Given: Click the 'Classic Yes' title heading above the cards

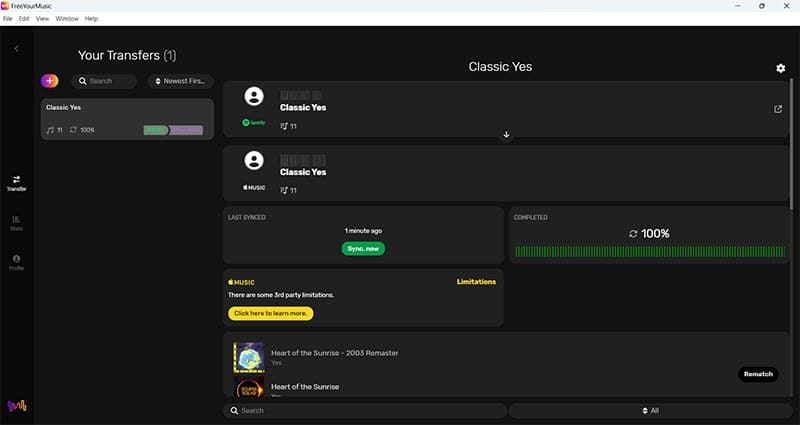Looking at the screenshot, I should click(x=500, y=67).
